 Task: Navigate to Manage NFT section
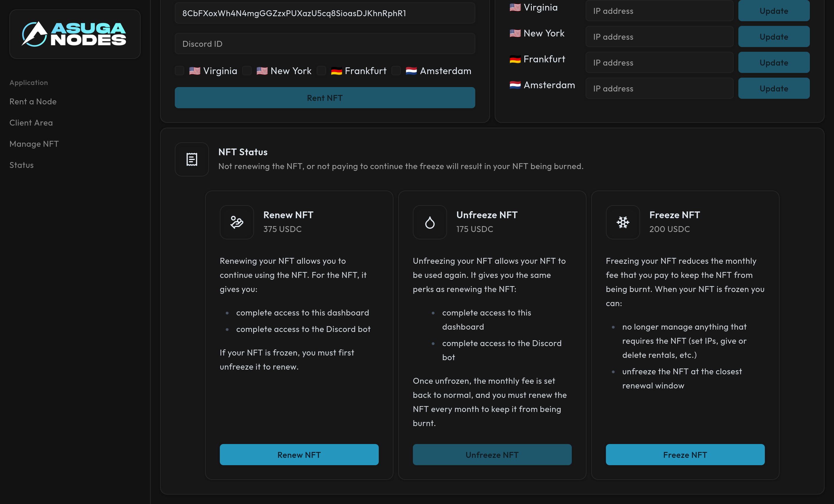point(34,144)
